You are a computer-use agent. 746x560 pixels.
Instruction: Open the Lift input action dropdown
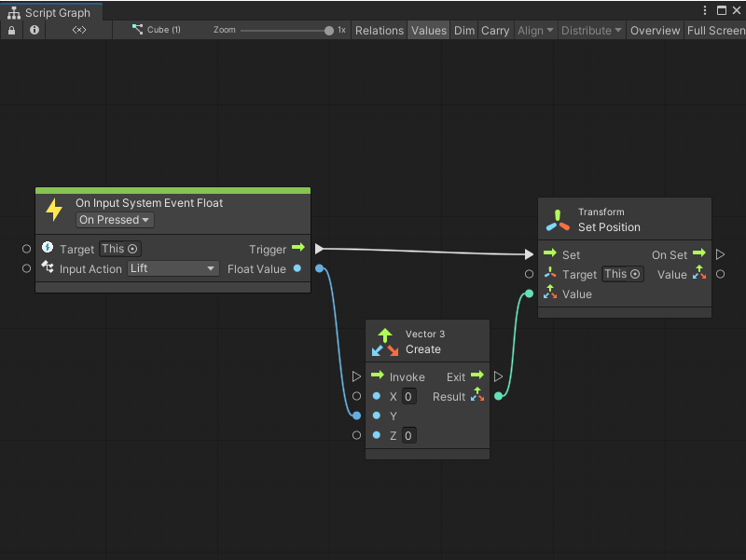173,268
